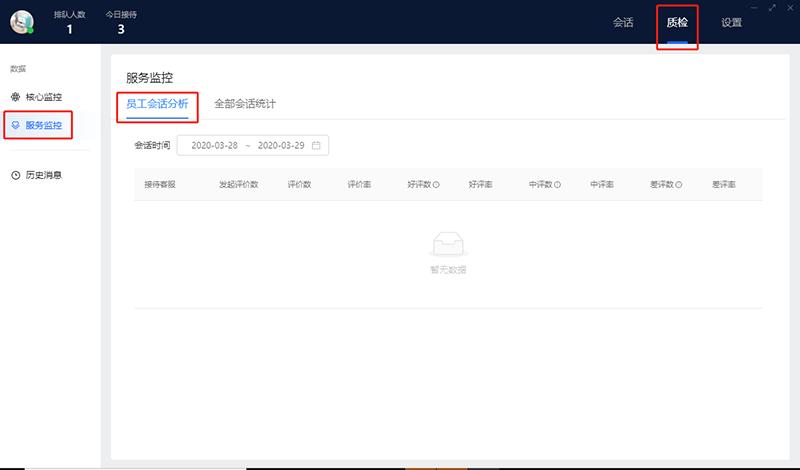Viewport: 800px width, 470px height.
Task: Open 历史消息 history messages
Action: tap(43, 175)
